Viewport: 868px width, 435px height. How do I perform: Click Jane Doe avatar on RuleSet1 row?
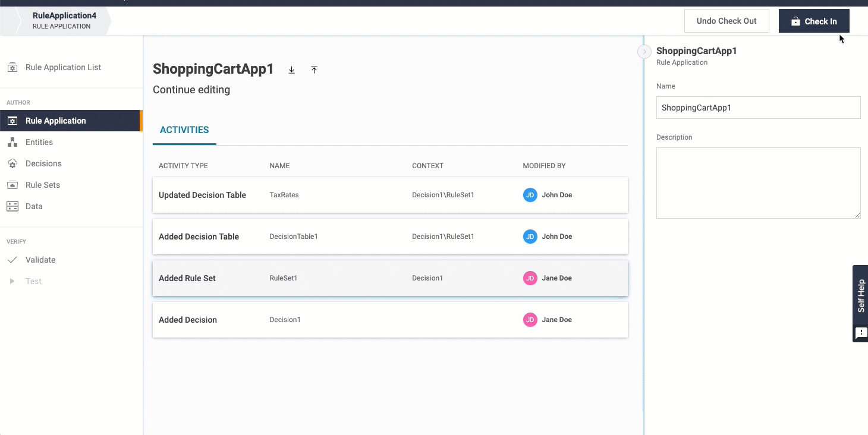tap(530, 278)
